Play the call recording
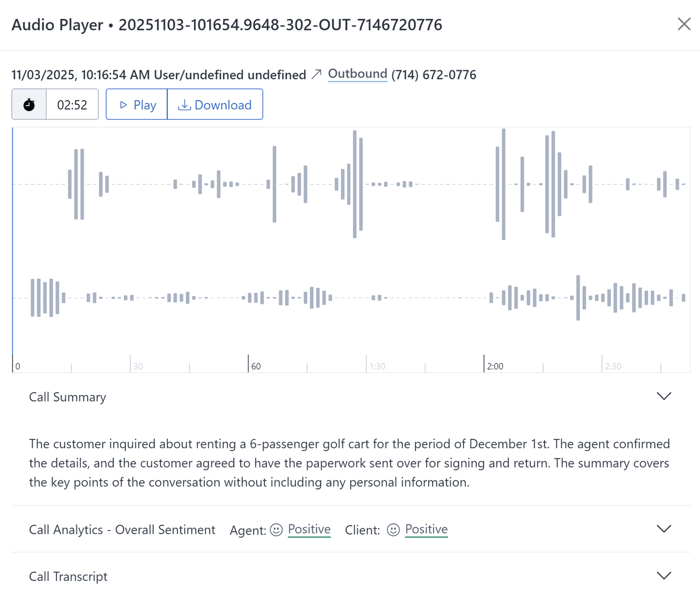This screenshot has width=700, height=595. (137, 105)
